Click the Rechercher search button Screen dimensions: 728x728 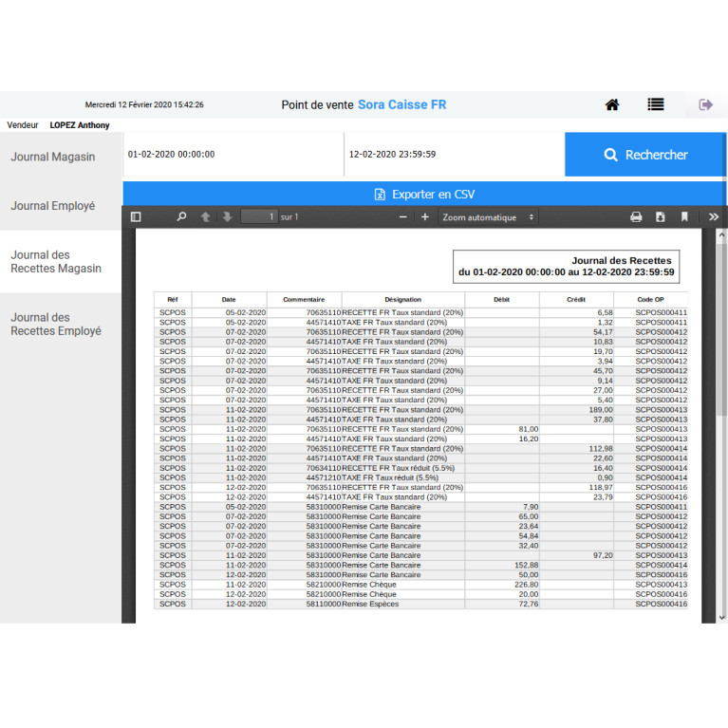click(x=645, y=155)
